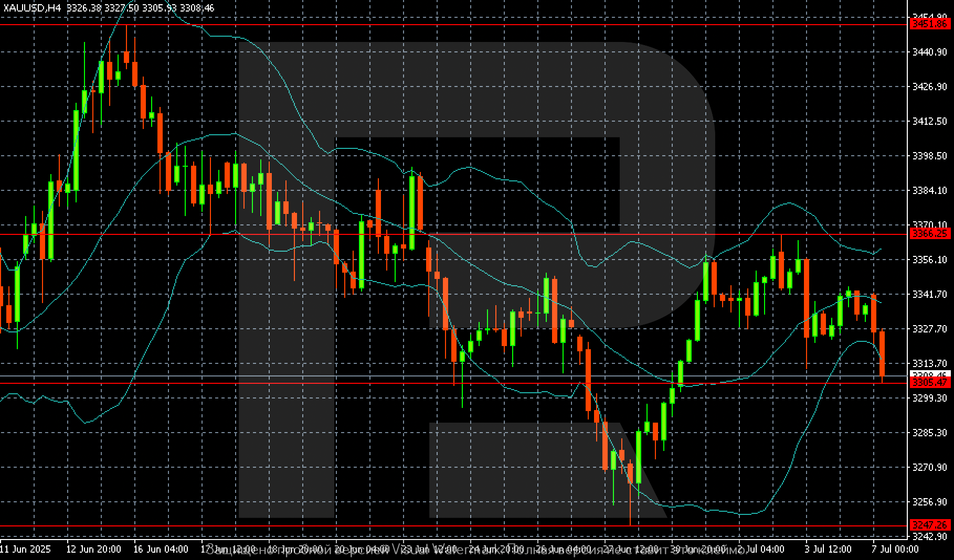Click the last red candle on the chart
This screenshot has height=560, width=954.
(x=882, y=353)
